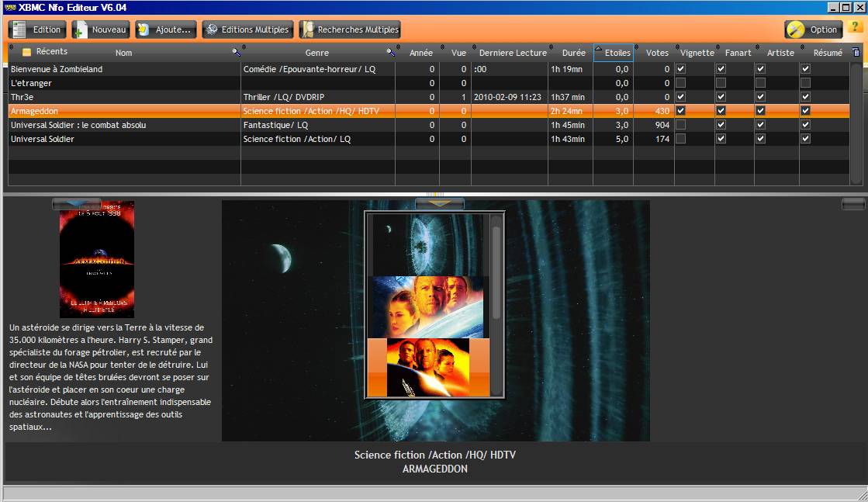Viewport: 868px width, 502px height.
Task: Click the Vue column header
Action: [458, 53]
